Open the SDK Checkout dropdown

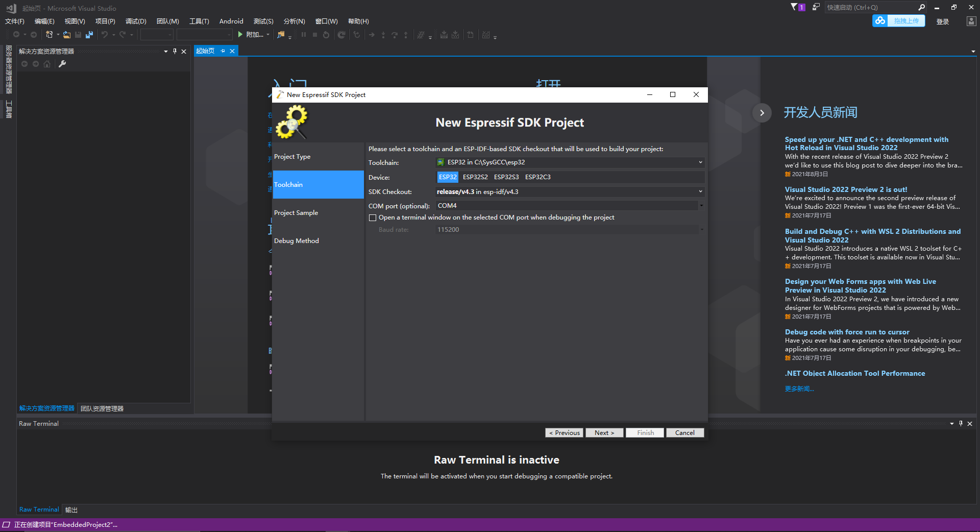coord(700,191)
